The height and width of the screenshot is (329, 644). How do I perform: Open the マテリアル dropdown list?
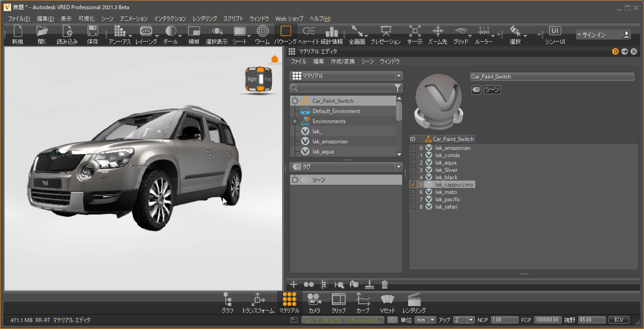point(346,76)
